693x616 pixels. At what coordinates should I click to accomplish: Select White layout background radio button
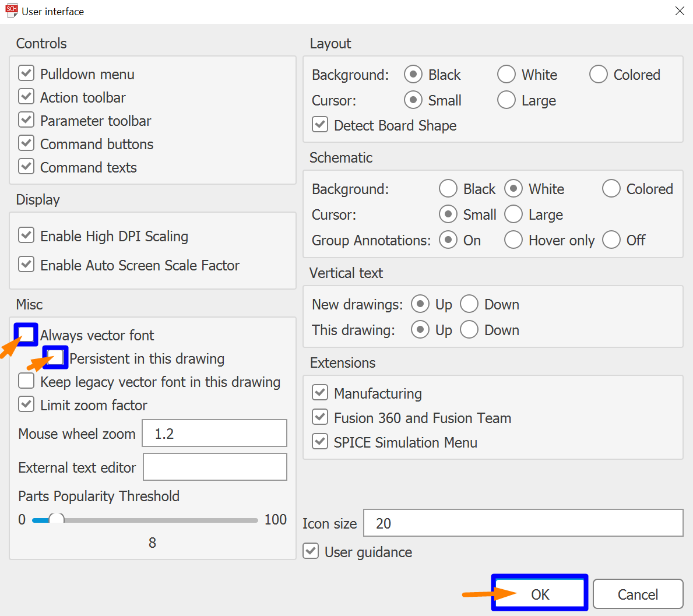pyautogui.click(x=506, y=75)
